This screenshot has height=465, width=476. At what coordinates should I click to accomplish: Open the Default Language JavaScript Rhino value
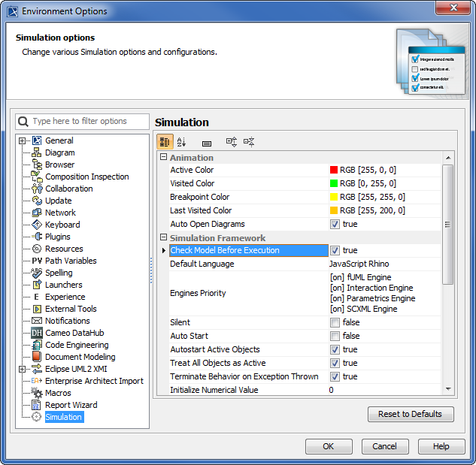coord(384,264)
